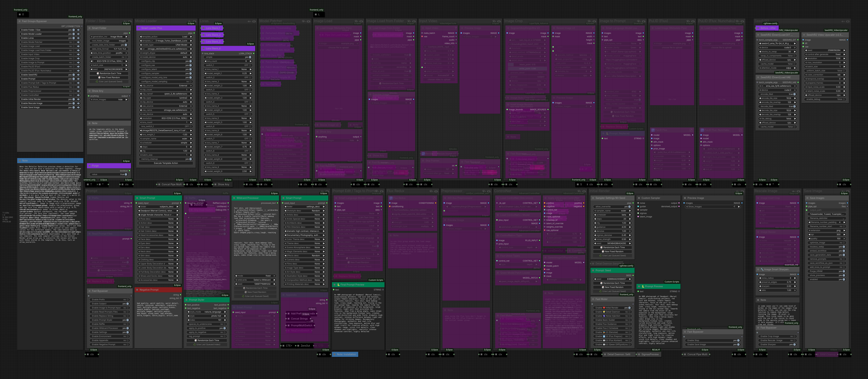Open the template_action combo in Smart Loader Plus
The width and height of the screenshot is (868, 379).
pos(166,37)
